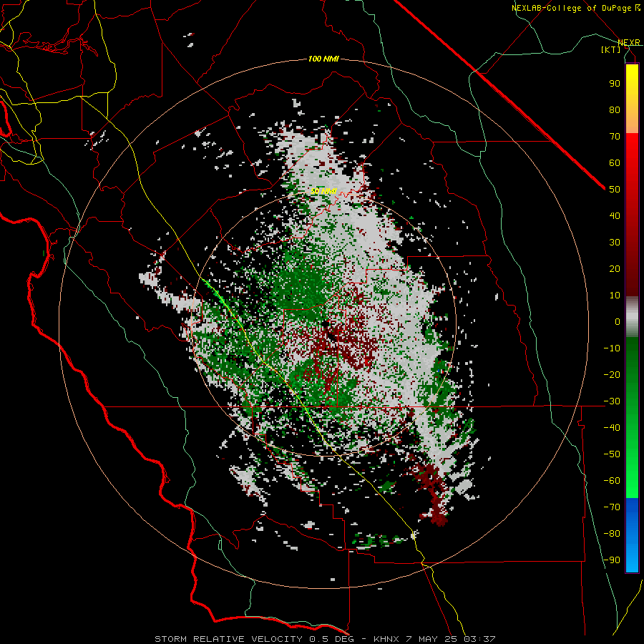The width and height of the screenshot is (644, 644).
Task: Click the -70 value on velocity scale
Action: (x=612, y=507)
